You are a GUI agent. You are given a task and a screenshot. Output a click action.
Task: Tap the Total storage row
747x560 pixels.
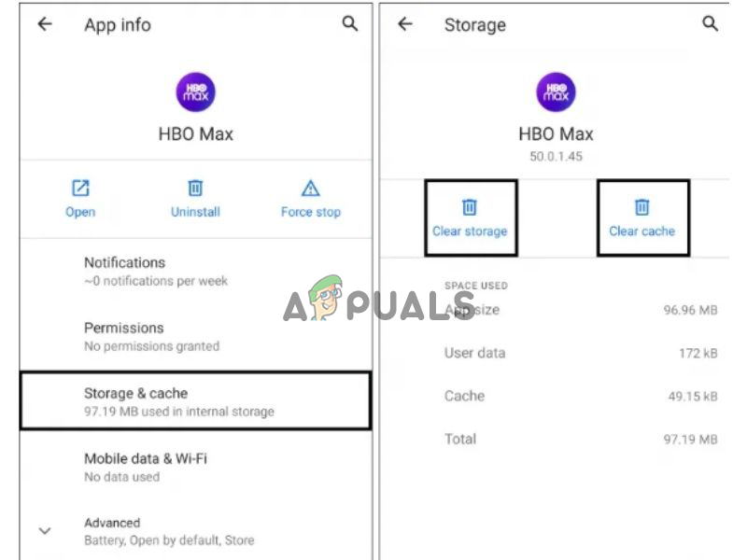579,439
